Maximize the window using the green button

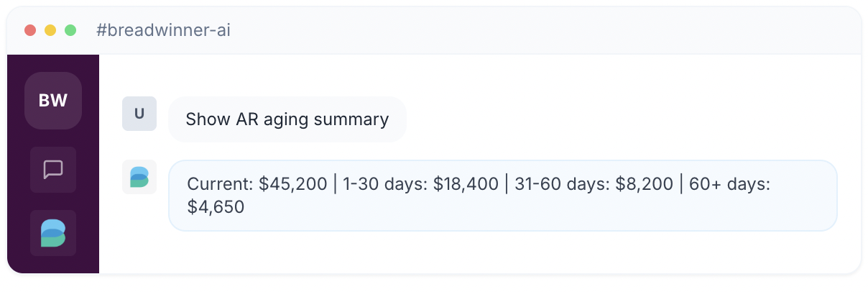click(70, 30)
